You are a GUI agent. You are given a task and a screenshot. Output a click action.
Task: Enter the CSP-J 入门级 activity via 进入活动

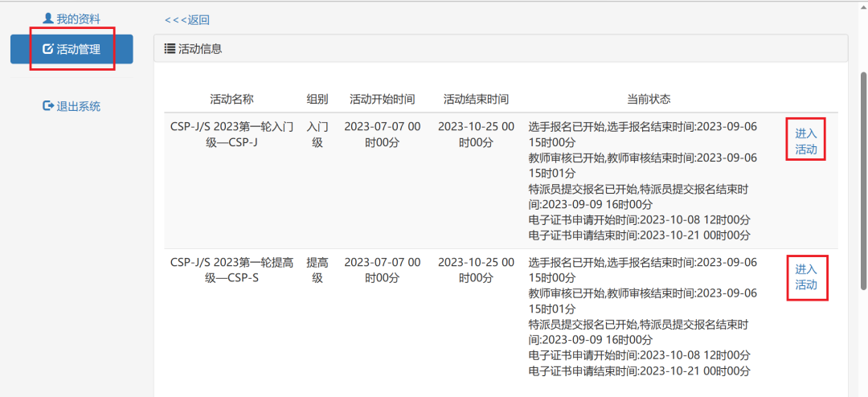(x=806, y=141)
